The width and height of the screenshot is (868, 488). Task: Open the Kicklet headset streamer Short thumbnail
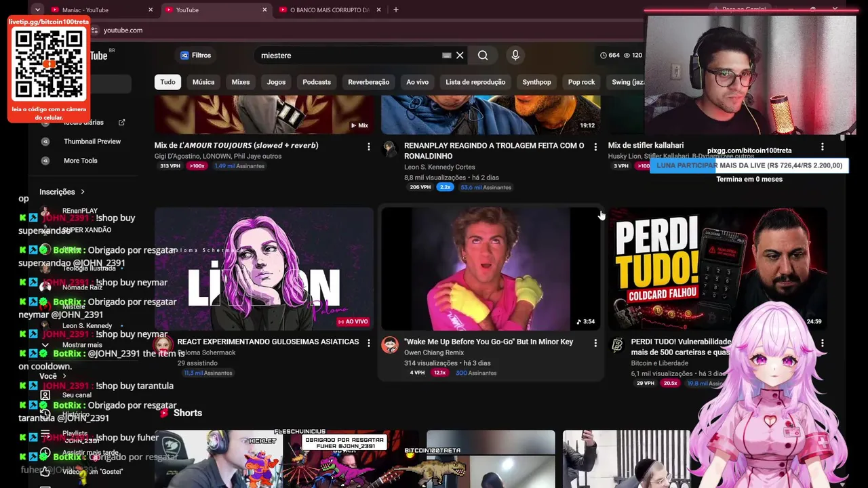point(219,459)
